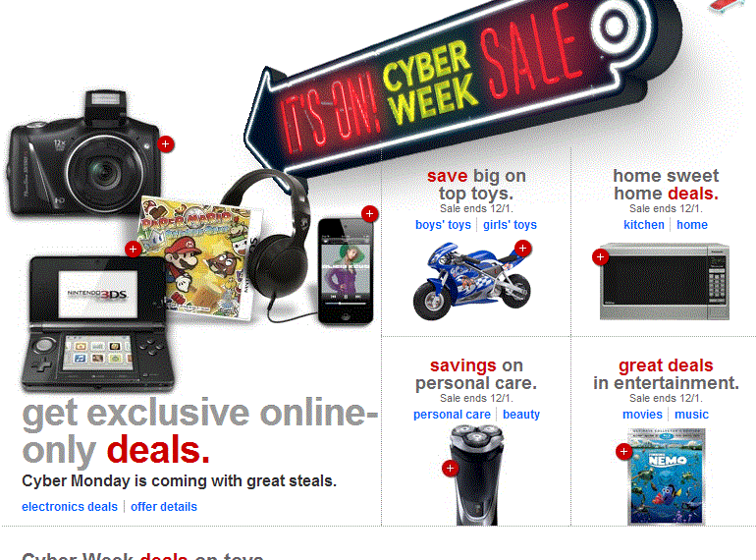Open electronics deals link

(x=70, y=507)
